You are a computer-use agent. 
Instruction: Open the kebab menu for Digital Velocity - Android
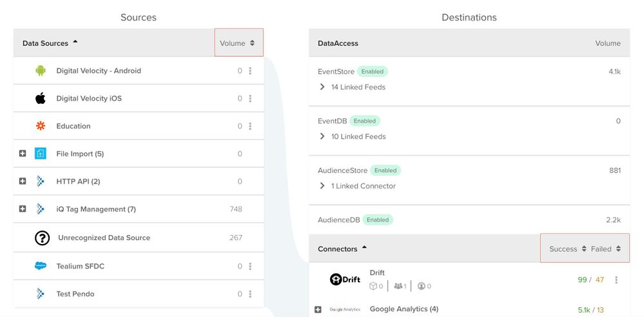(x=250, y=71)
